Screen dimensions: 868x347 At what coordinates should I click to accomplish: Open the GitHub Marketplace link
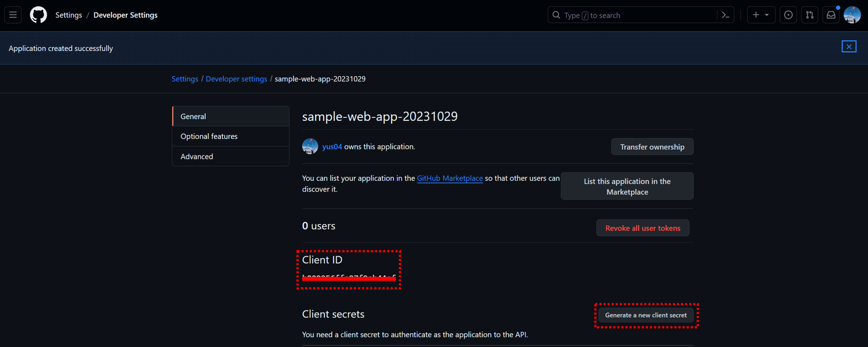450,178
